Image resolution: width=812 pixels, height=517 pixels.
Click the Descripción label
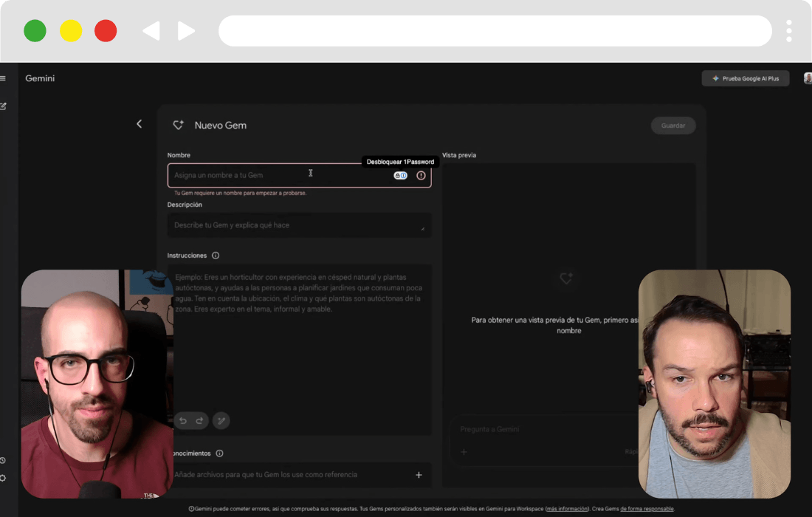(185, 205)
